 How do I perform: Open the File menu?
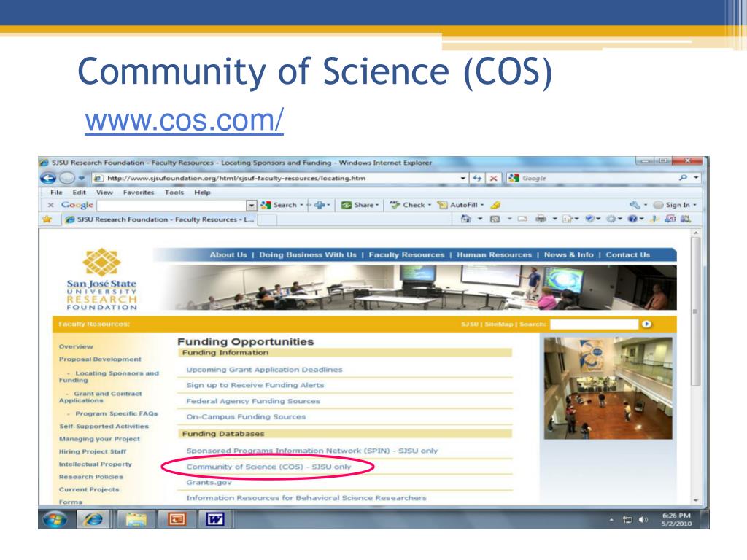point(56,192)
